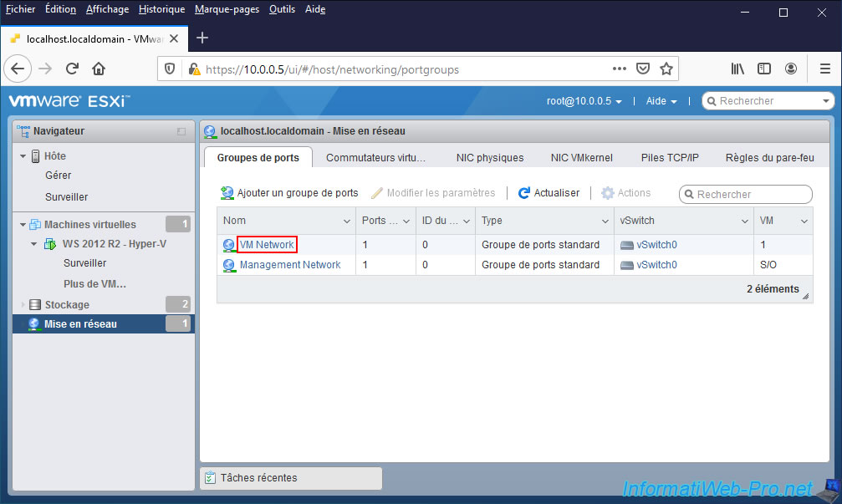Toggle the Firefox sidebar view
The image size is (842, 504).
point(764,69)
